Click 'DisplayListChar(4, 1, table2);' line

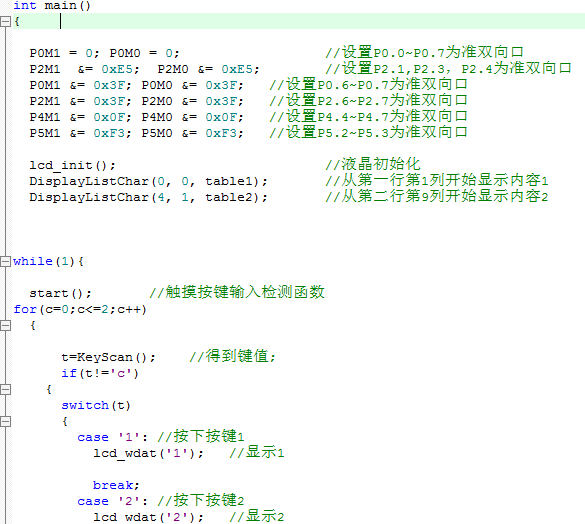(148, 197)
